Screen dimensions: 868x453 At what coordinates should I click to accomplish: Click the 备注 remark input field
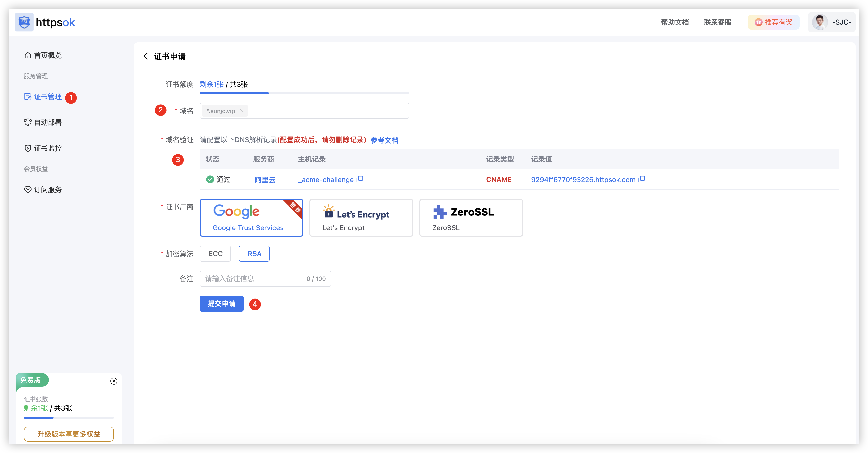pos(266,279)
